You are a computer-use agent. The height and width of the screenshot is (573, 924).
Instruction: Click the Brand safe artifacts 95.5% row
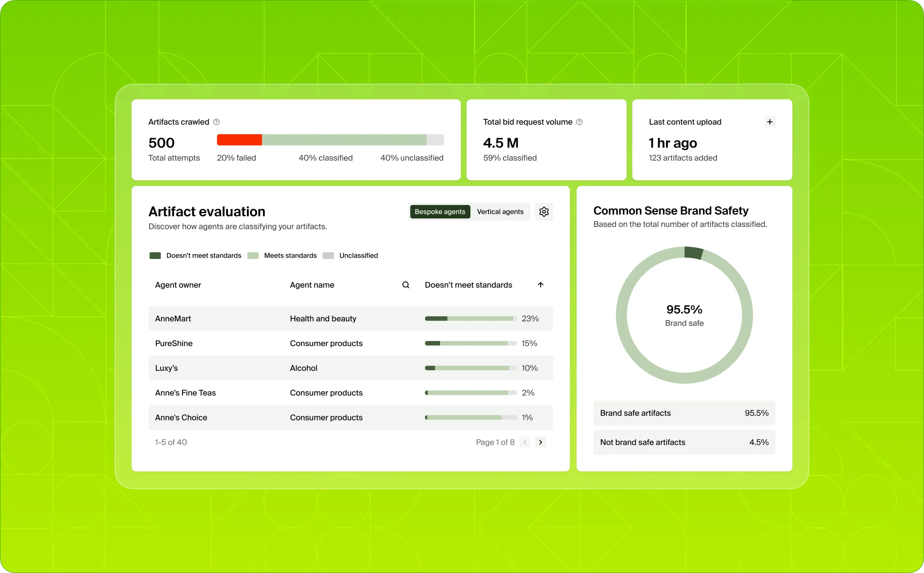[684, 413]
